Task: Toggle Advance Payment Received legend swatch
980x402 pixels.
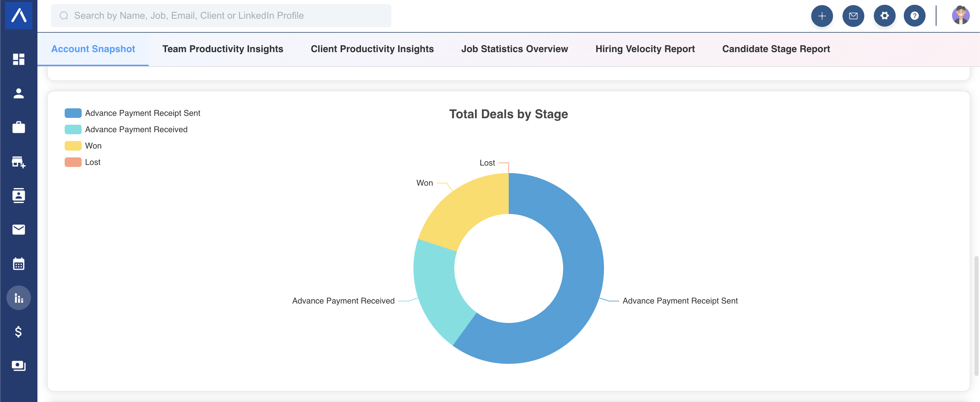Action: (73, 129)
